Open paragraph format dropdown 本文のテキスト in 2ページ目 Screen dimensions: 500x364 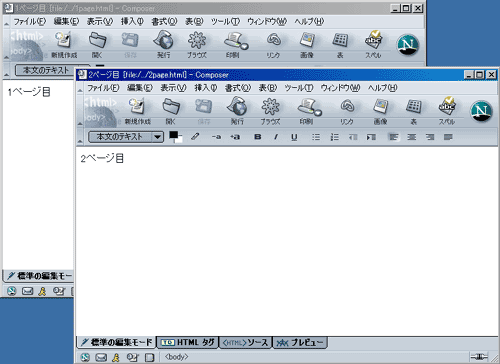point(126,137)
